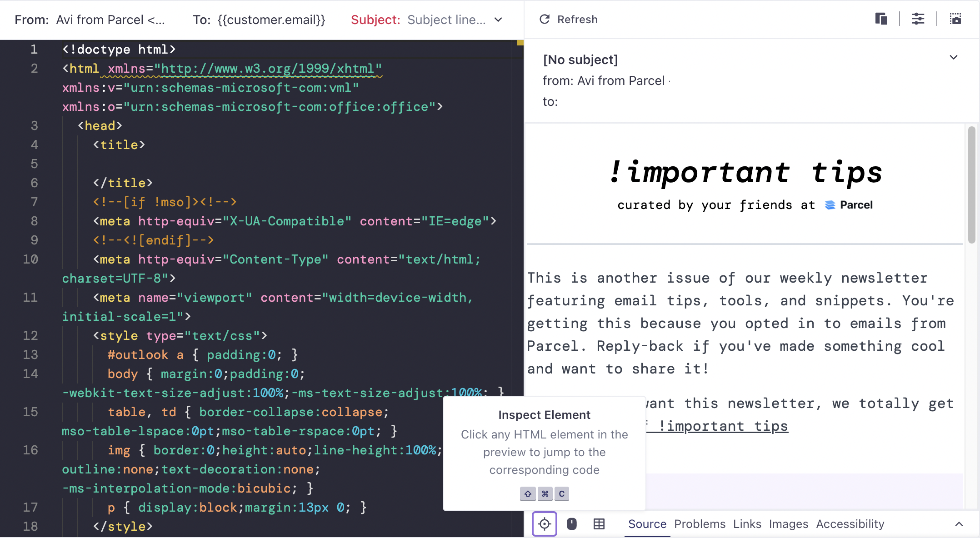The height and width of the screenshot is (538, 980).
Task: Toggle the Inspect Element crosshair tool
Action: coord(544,524)
